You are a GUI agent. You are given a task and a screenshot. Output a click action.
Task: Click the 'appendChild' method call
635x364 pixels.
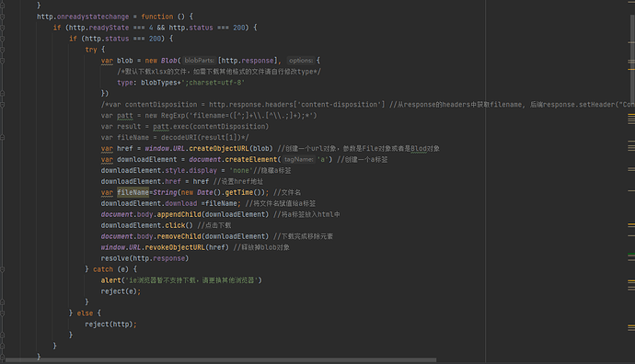(179, 214)
